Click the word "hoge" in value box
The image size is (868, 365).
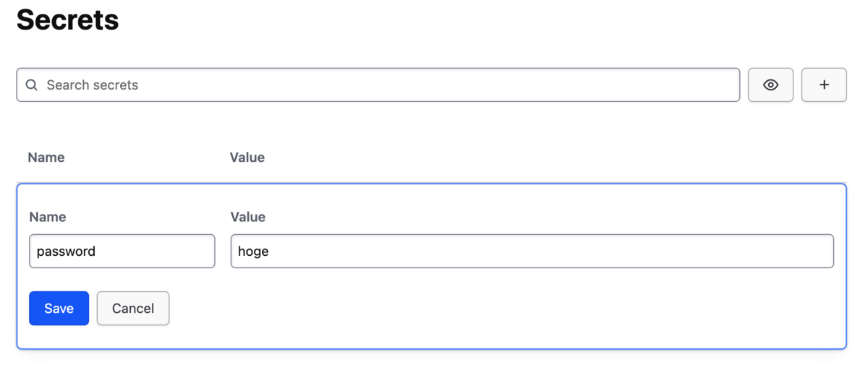coord(253,252)
